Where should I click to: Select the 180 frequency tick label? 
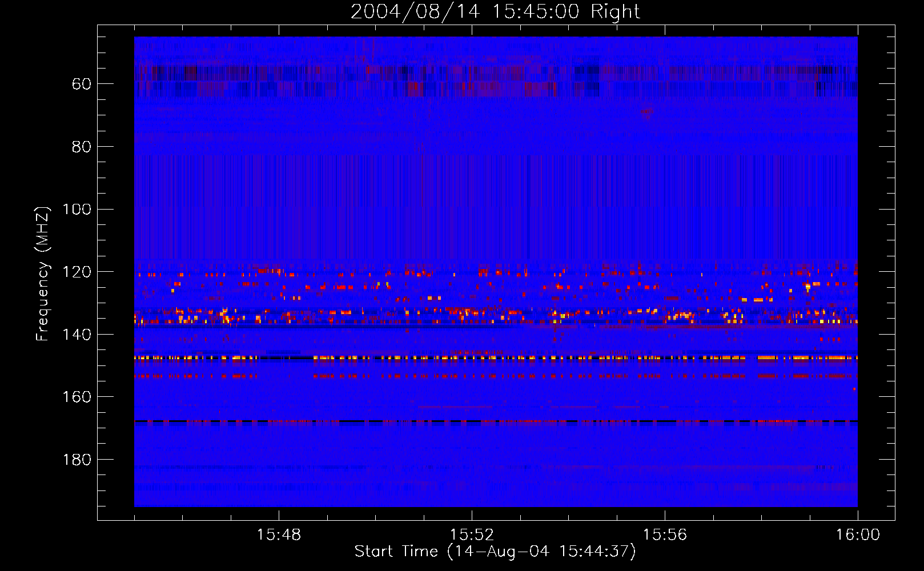click(77, 460)
